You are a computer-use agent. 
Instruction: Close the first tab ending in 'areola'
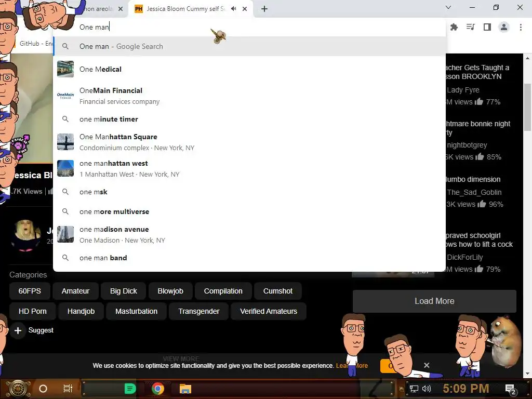121,9
